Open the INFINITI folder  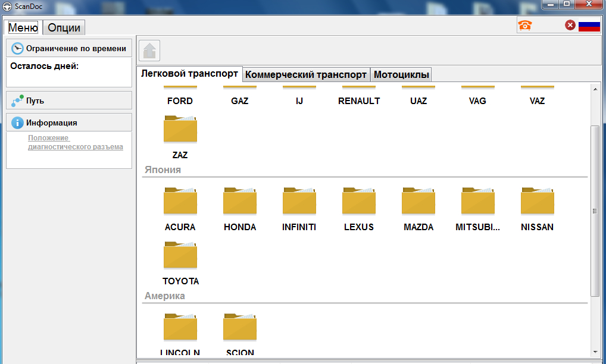(x=299, y=200)
